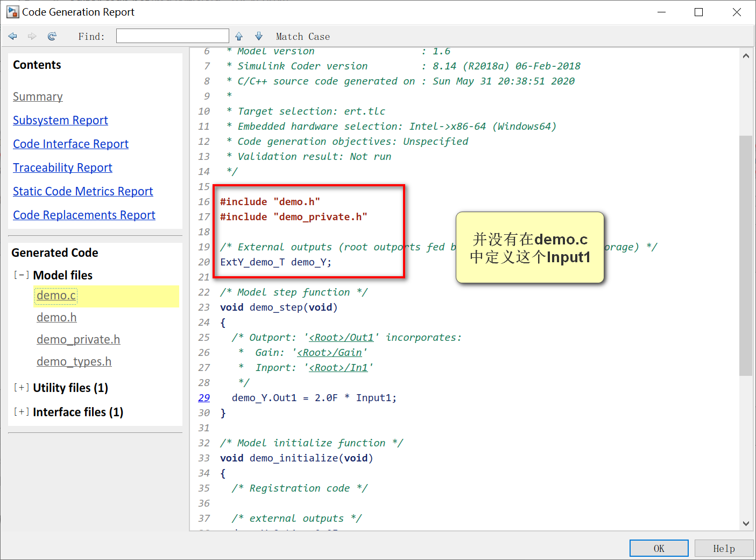Viewport: 756px width, 560px height.
Task: Click the 'demo_Y.Out1 = 2.0F * Input1;' statement
Action: (x=314, y=398)
